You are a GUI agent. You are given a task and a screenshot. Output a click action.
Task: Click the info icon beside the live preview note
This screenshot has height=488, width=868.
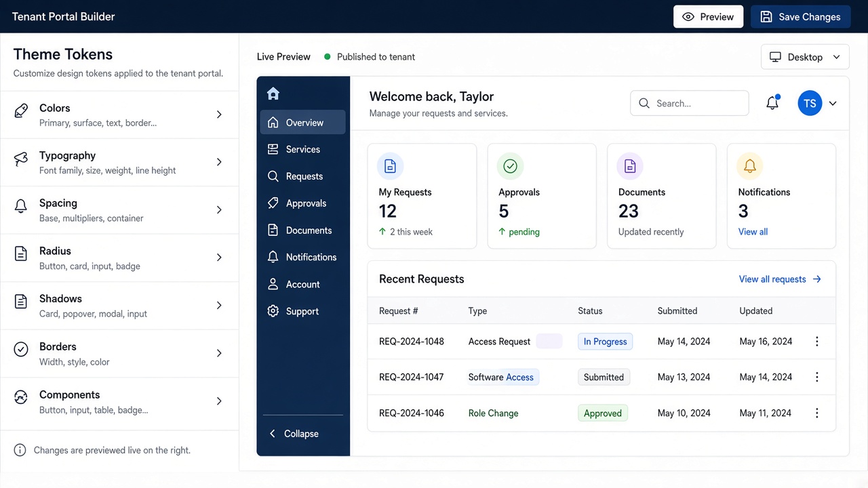pyautogui.click(x=20, y=450)
